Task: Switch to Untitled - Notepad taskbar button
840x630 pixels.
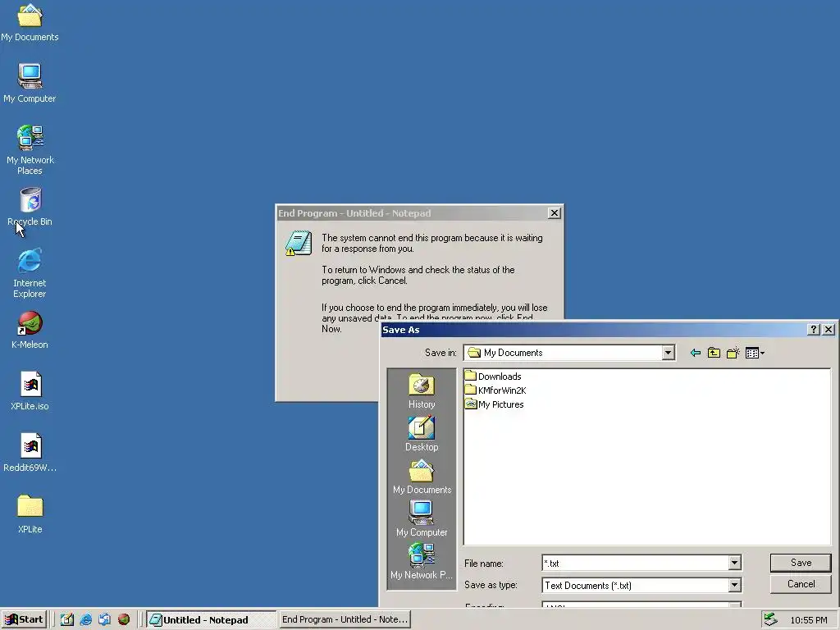Action: click(211, 620)
